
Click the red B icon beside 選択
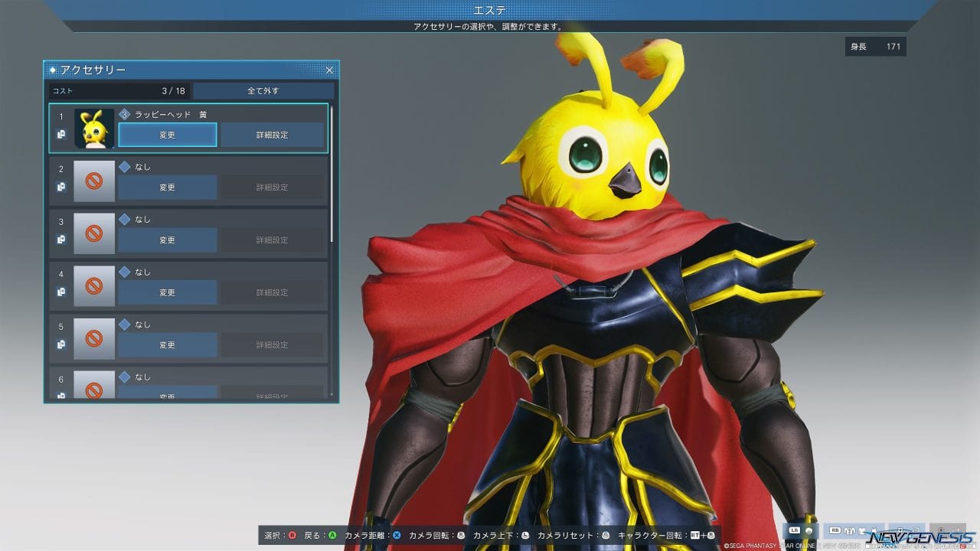coord(292,536)
